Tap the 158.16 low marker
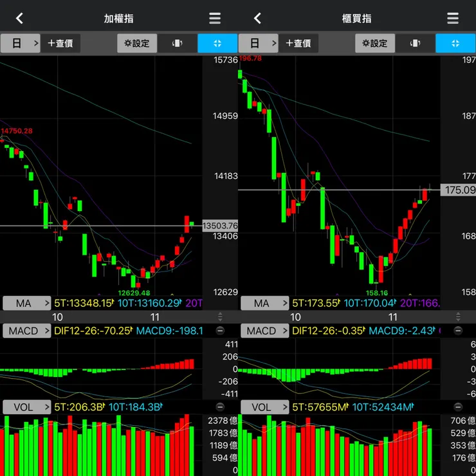The image size is (476, 476). point(377,293)
